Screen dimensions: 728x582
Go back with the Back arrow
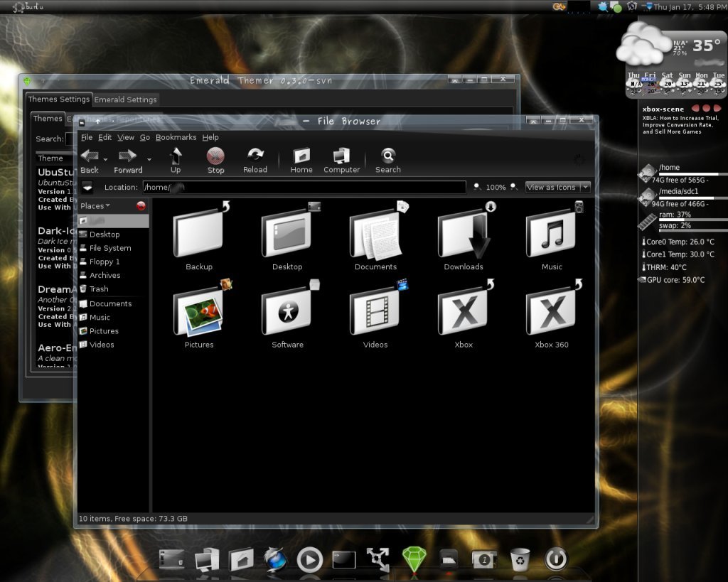(x=89, y=161)
